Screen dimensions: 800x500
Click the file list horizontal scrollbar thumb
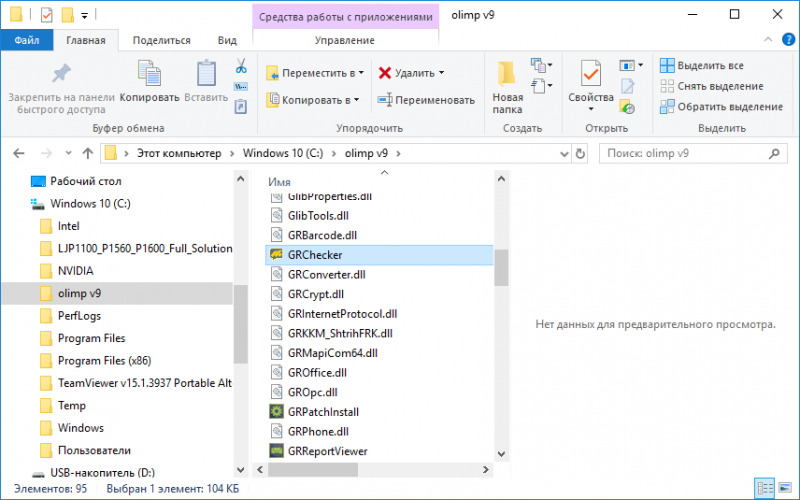coord(313,469)
